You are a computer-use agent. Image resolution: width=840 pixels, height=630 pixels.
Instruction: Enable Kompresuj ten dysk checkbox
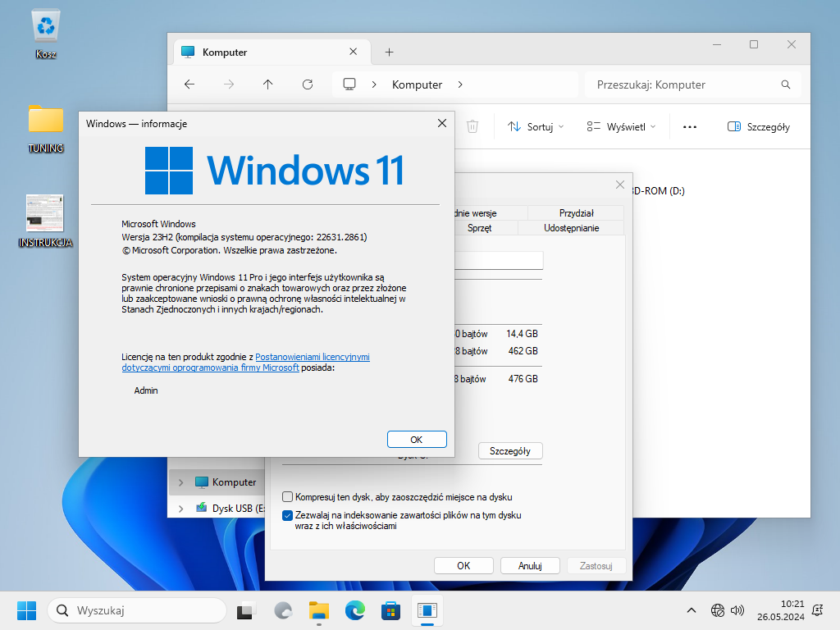tap(288, 496)
